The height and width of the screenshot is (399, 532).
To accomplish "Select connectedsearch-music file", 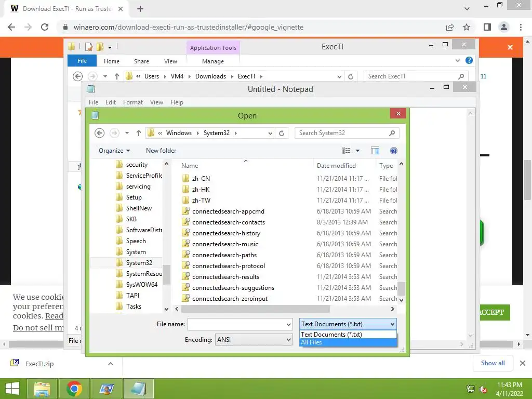I will pyautogui.click(x=225, y=244).
